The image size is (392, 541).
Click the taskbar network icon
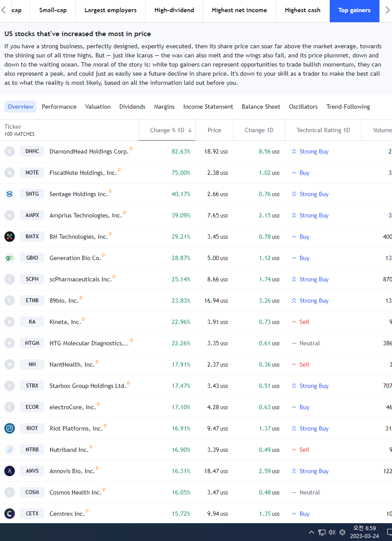(x=322, y=532)
